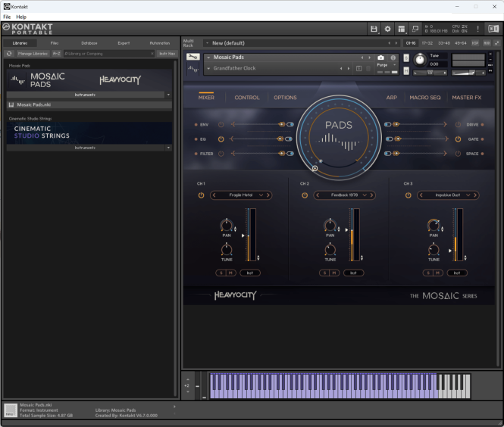The height and width of the screenshot is (427, 504).
Task: Solo the instrument with the S button
Action: click(406, 58)
